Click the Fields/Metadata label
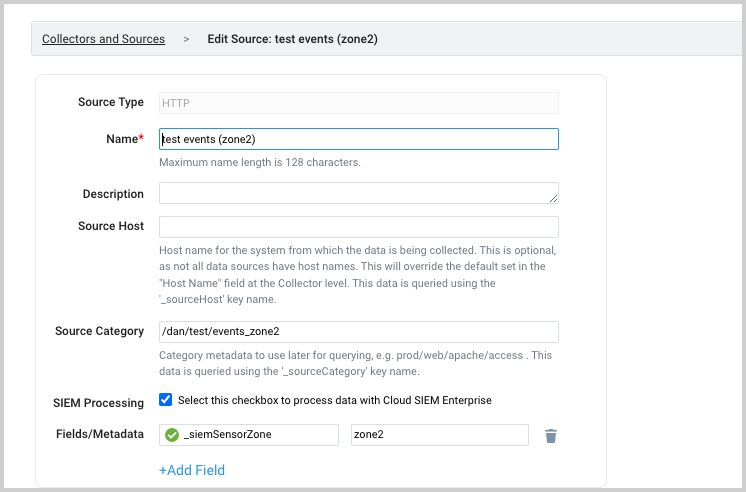 100,434
